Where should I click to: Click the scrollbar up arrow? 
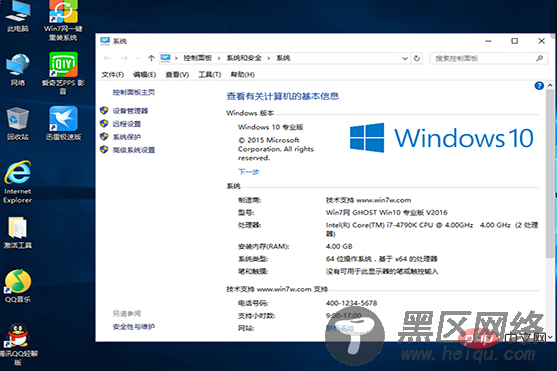point(550,85)
